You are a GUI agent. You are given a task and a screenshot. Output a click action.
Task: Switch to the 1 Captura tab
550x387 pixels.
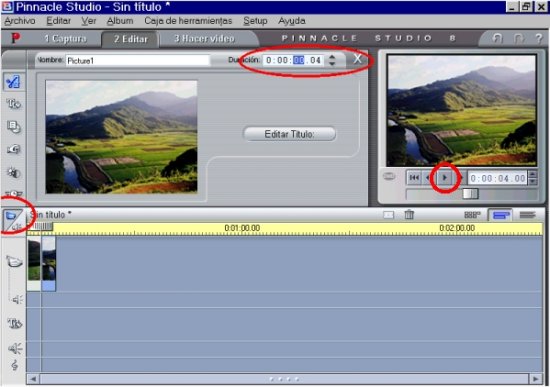click(x=65, y=39)
